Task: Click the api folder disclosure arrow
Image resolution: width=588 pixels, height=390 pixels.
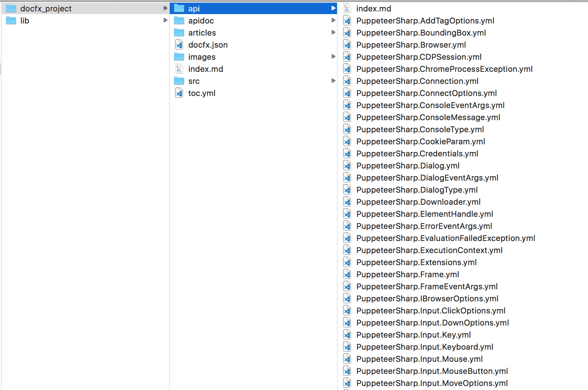Action: [333, 8]
